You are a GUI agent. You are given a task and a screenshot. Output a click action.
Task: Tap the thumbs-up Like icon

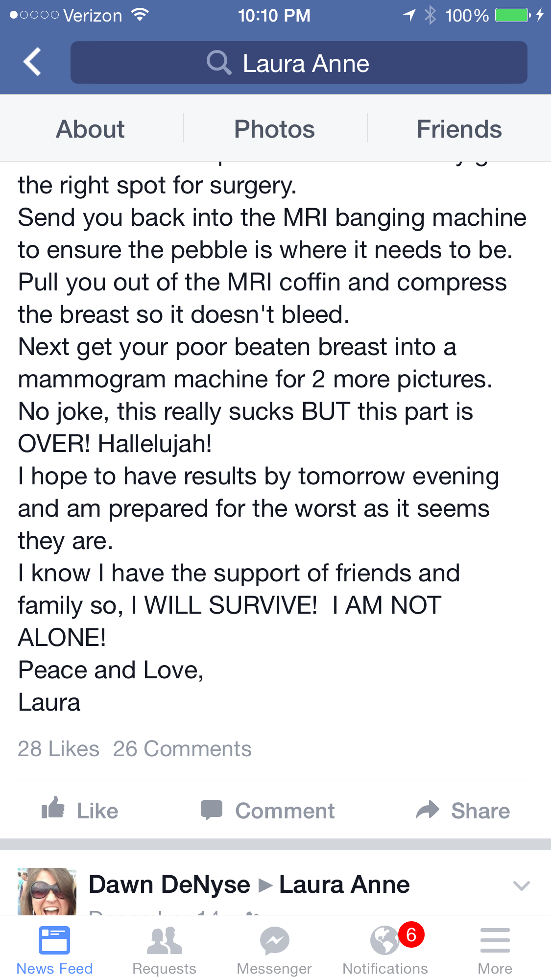(x=53, y=808)
